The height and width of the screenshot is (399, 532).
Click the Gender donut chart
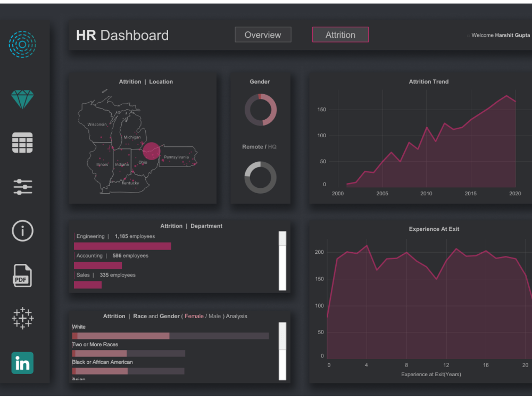click(x=260, y=110)
